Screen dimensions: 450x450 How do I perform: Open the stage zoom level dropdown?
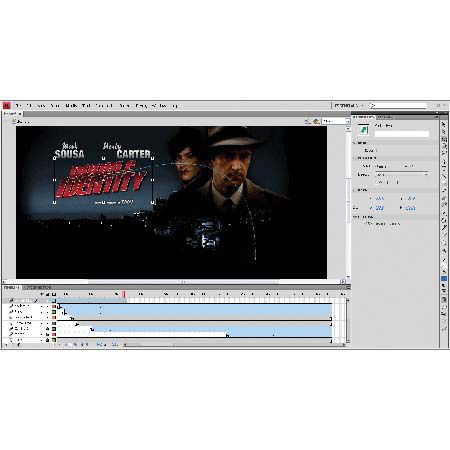(334, 121)
